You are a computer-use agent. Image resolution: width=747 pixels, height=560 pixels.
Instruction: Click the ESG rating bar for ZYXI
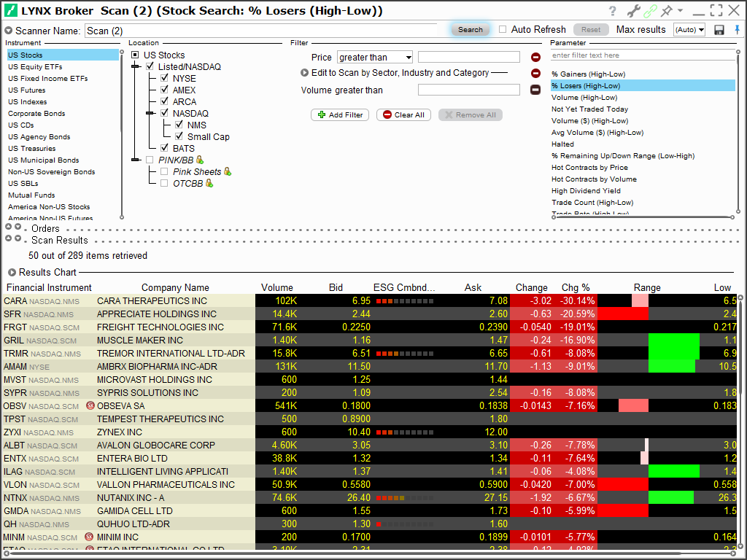click(405, 432)
